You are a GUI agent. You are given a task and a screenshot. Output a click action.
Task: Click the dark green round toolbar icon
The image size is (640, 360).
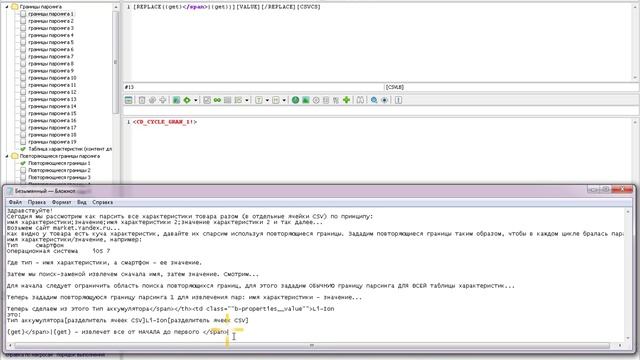pos(296,100)
